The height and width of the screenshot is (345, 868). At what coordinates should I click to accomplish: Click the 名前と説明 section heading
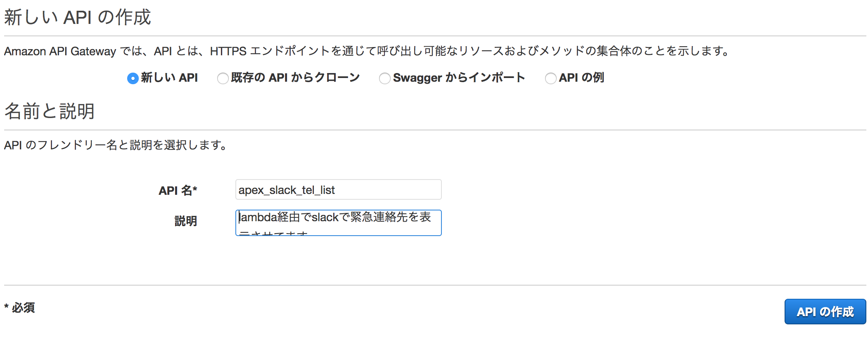(x=50, y=111)
